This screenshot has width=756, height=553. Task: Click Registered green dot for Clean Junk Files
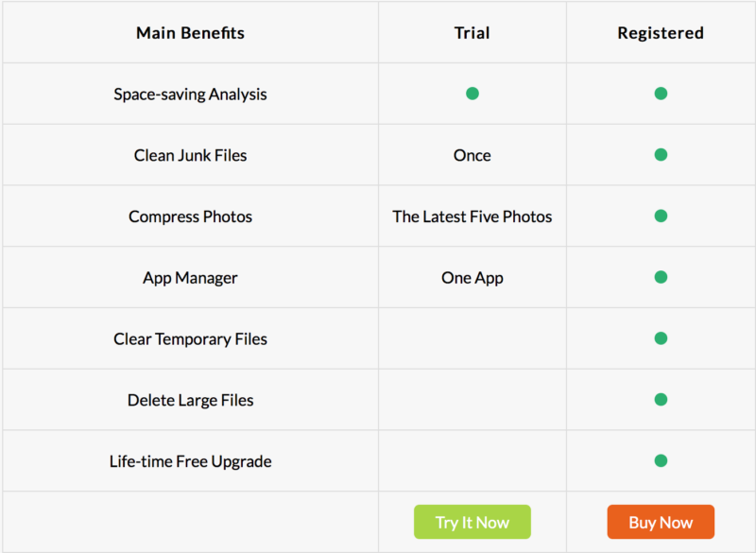tap(661, 155)
